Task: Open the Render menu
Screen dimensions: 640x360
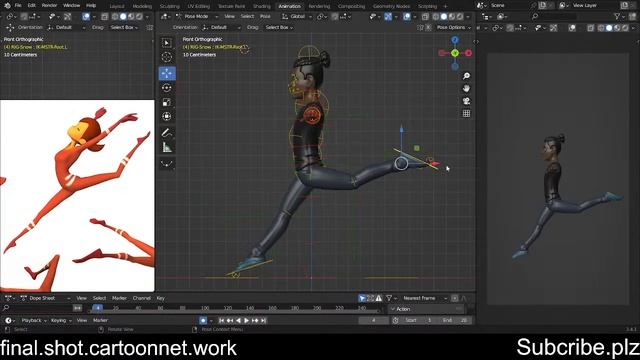Action: click(49, 6)
